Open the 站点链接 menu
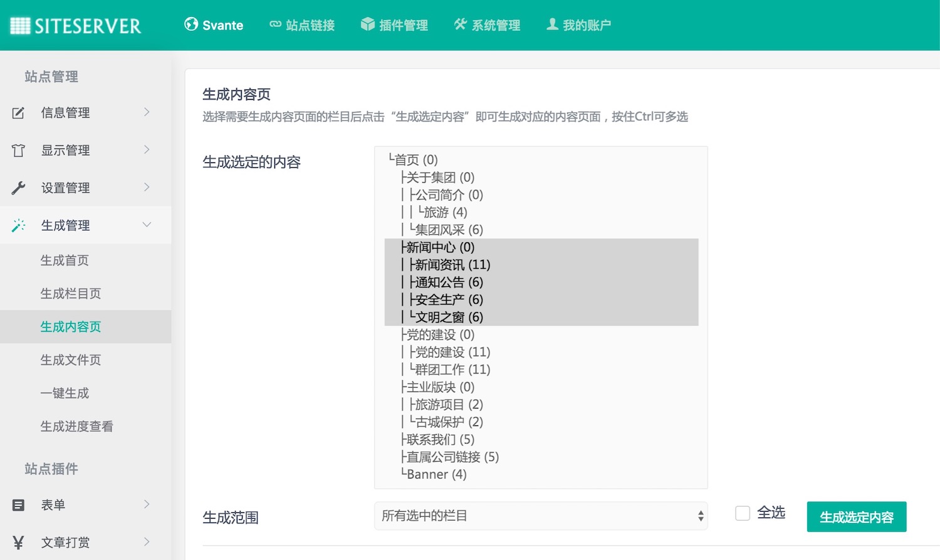940x560 pixels. 302,25
